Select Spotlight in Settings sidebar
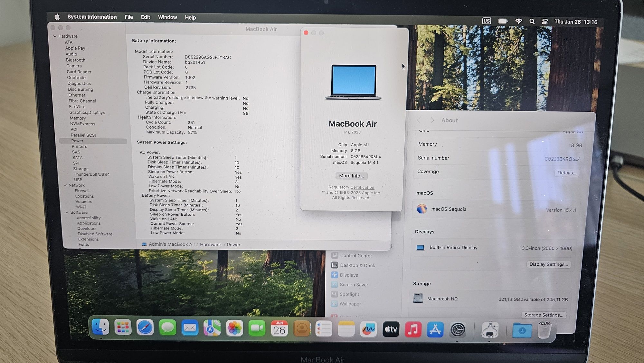 pos(345,294)
